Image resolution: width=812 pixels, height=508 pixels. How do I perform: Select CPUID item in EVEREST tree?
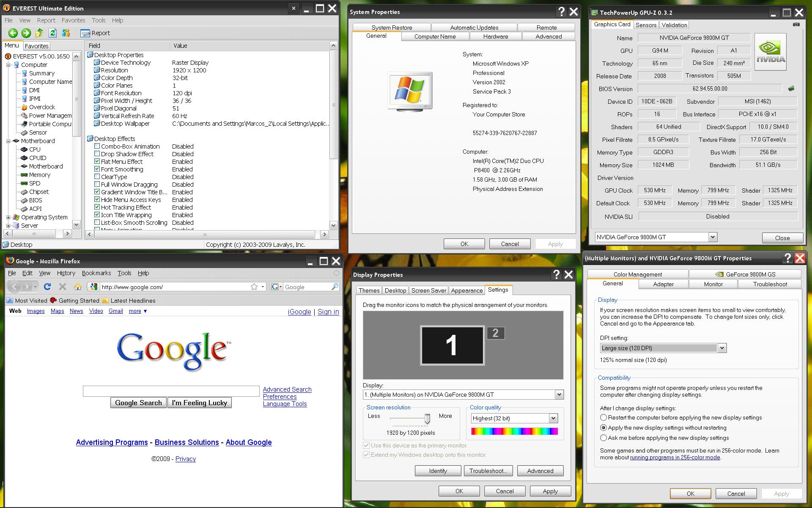click(38, 158)
